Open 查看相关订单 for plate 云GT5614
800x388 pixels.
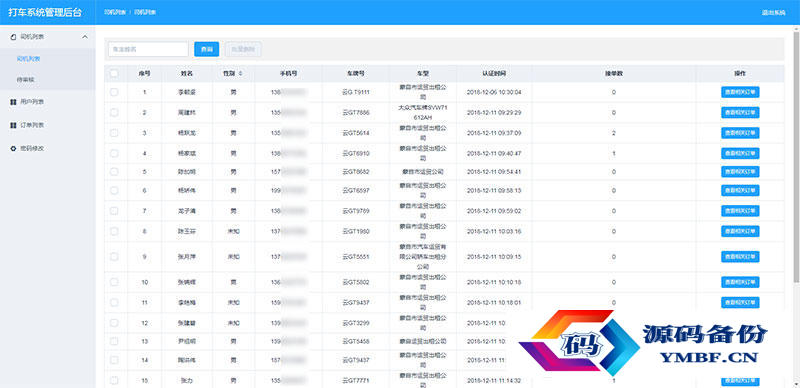pos(740,133)
